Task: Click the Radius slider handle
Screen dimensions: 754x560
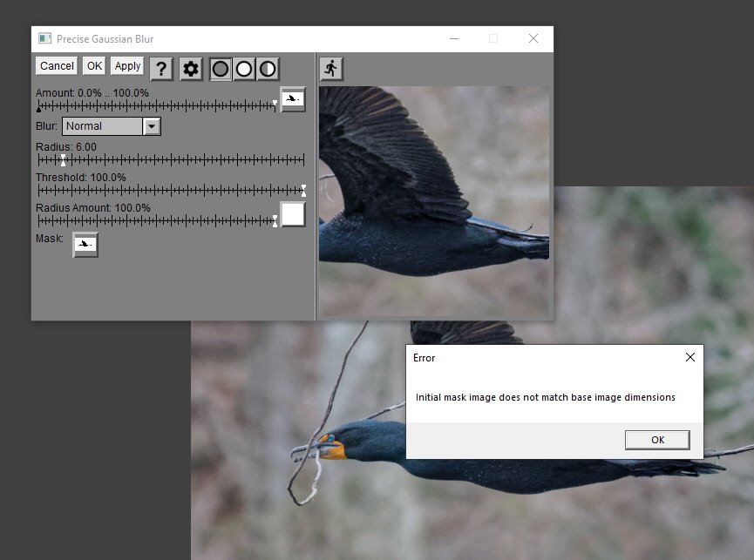Action: pos(63,160)
